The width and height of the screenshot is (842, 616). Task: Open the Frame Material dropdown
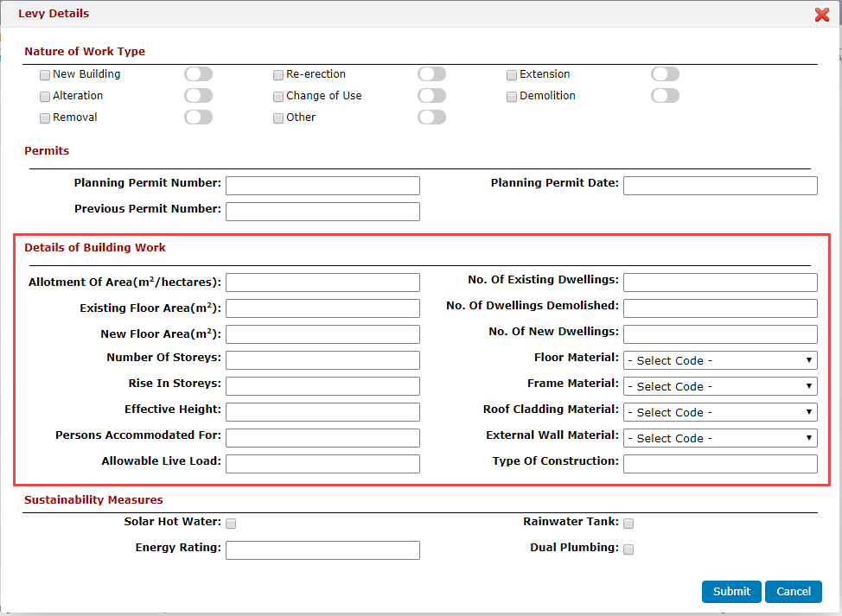[x=720, y=386]
